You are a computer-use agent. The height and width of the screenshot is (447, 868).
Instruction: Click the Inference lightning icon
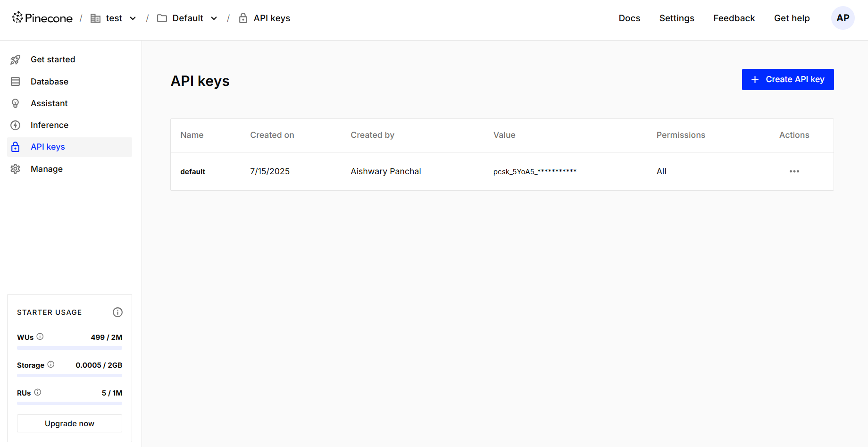tap(16, 125)
